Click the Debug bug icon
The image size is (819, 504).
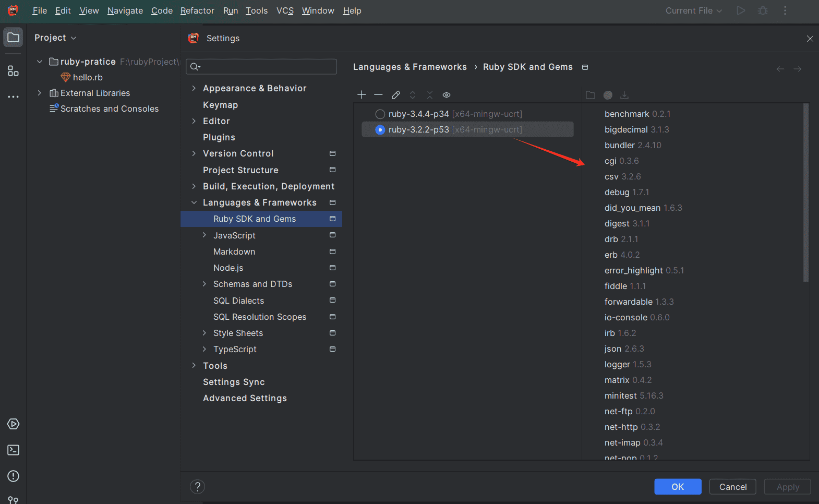point(763,10)
